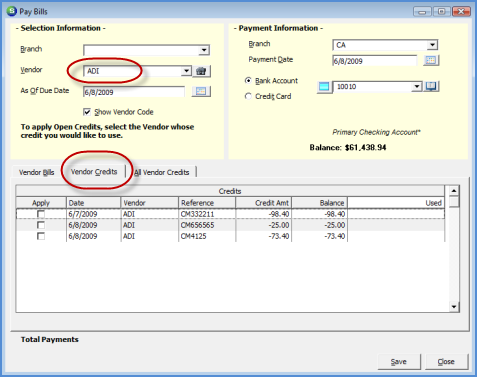Screen dimensions: 477x377
Task: Click the Save button
Action: coord(399,362)
